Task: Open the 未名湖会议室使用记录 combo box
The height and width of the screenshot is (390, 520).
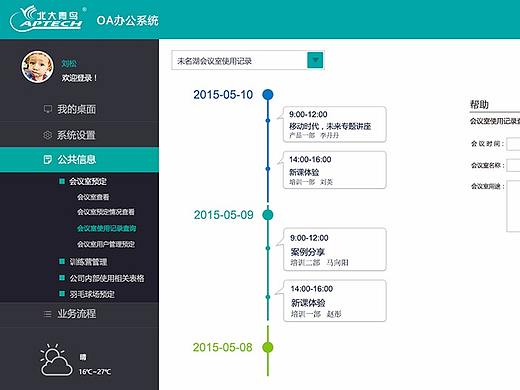Action: click(248, 60)
